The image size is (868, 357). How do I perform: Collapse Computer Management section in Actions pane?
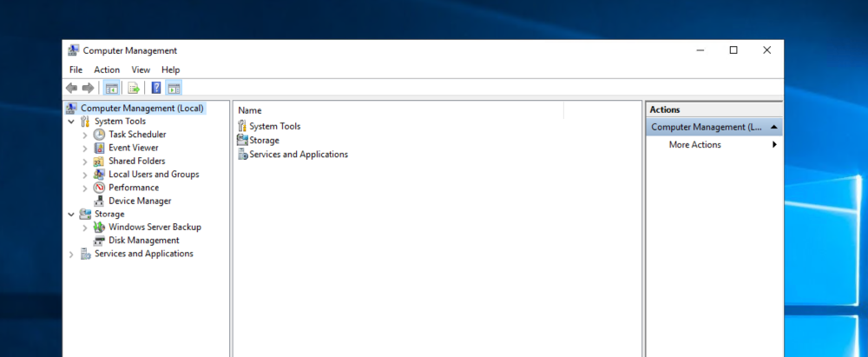[774, 127]
